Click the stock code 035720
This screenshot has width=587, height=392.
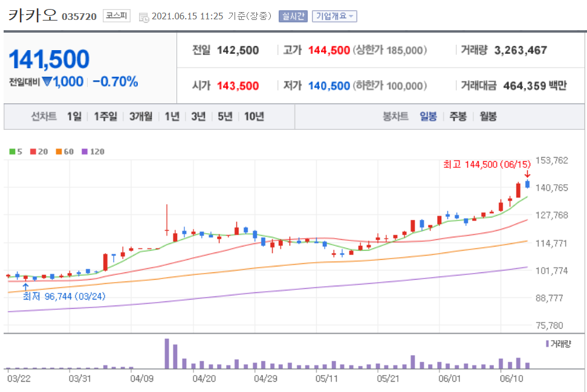tap(79, 17)
